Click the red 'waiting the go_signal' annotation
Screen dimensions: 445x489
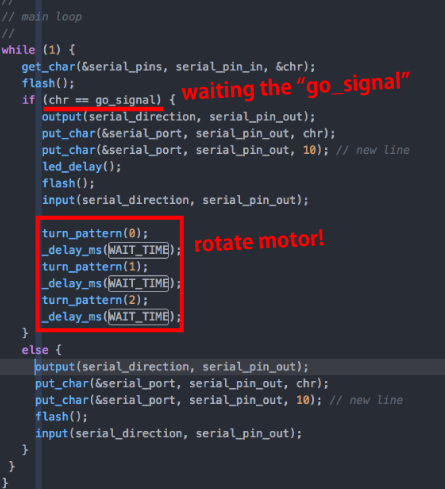[x=296, y=87]
